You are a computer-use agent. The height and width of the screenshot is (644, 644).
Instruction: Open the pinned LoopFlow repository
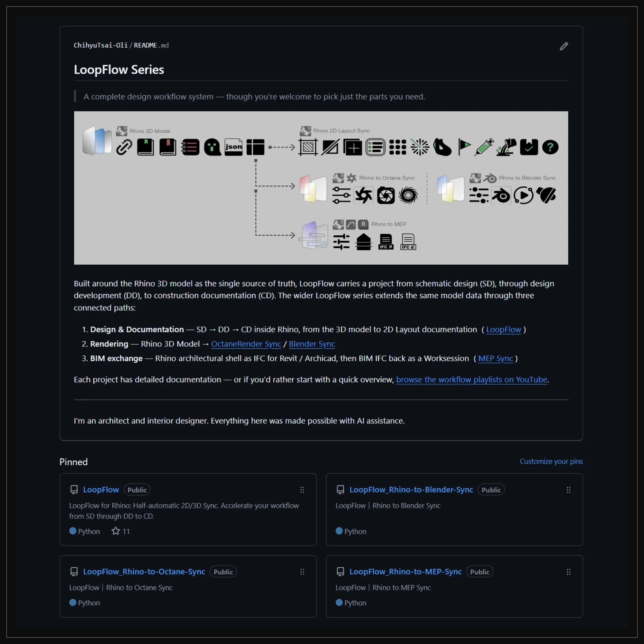(101, 489)
